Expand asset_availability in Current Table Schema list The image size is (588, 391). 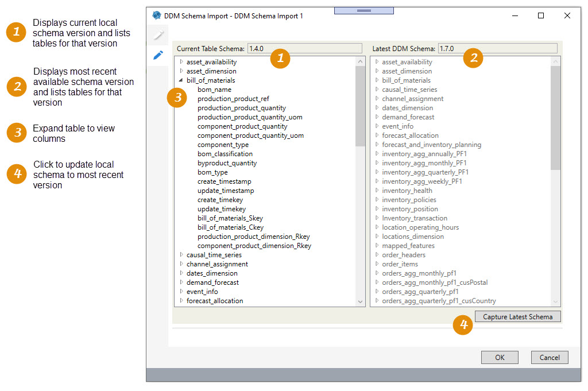pyautogui.click(x=181, y=61)
